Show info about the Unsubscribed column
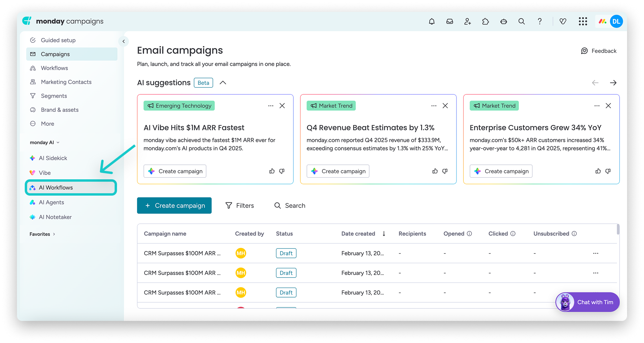This screenshot has height=343, width=644. [574, 234]
